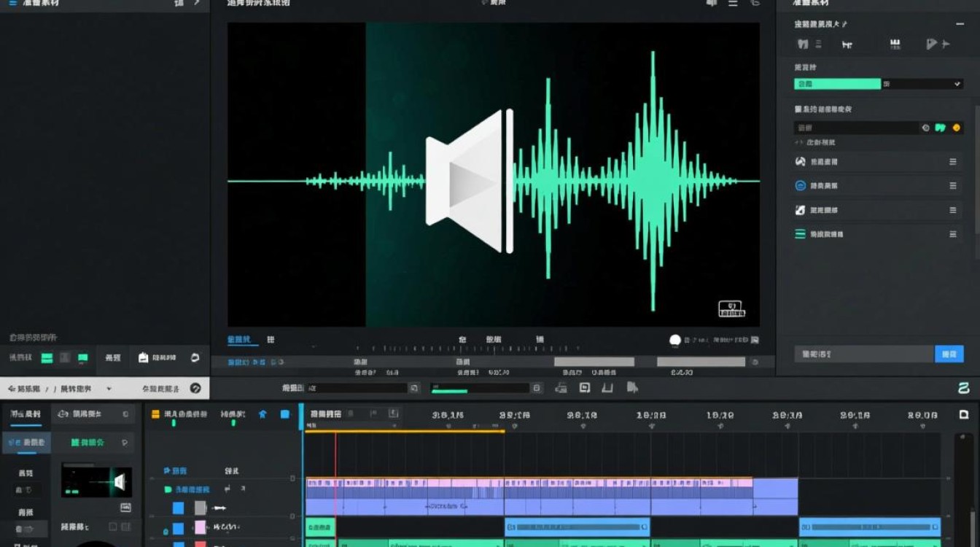Screen dimensions: 980x547
Task: Click the blue square icon right of house icon
Action: click(x=284, y=414)
